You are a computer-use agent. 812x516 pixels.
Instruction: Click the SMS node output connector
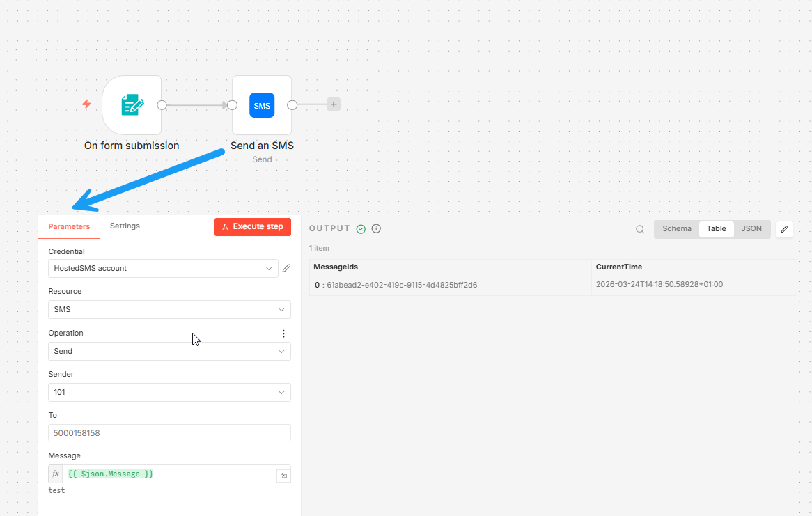pyautogui.click(x=292, y=105)
